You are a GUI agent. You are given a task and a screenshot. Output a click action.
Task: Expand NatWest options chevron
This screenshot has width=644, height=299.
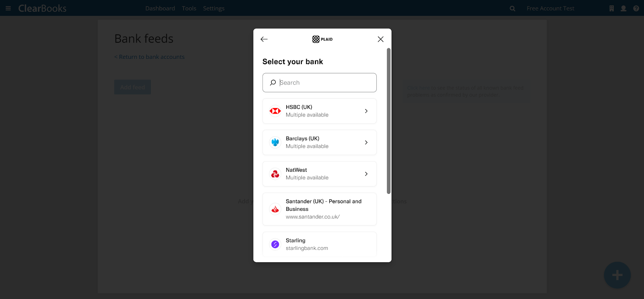tap(366, 174)
